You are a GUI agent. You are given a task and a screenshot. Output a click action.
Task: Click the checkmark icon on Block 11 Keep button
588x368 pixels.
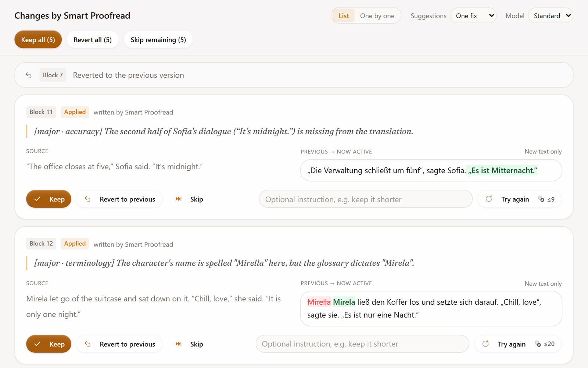click(37, 199)
